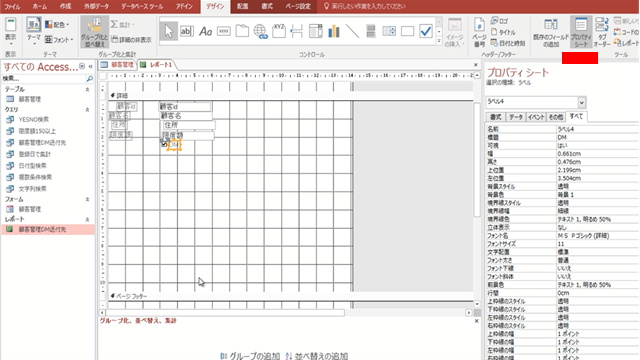Viewport: 640px width, 360px height.
Task: Open the ラベル4 object selector dropdown
Action: coord(582,102)
